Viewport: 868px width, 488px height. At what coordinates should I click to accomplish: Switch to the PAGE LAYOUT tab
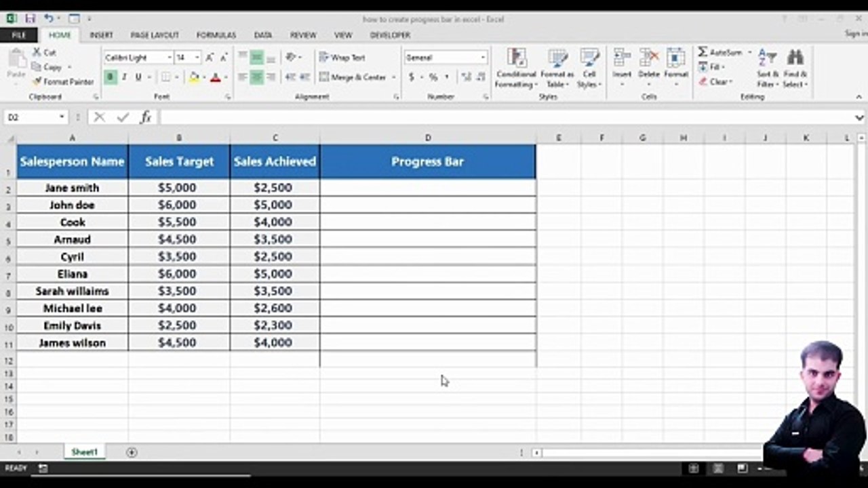[x=155, y=35]
